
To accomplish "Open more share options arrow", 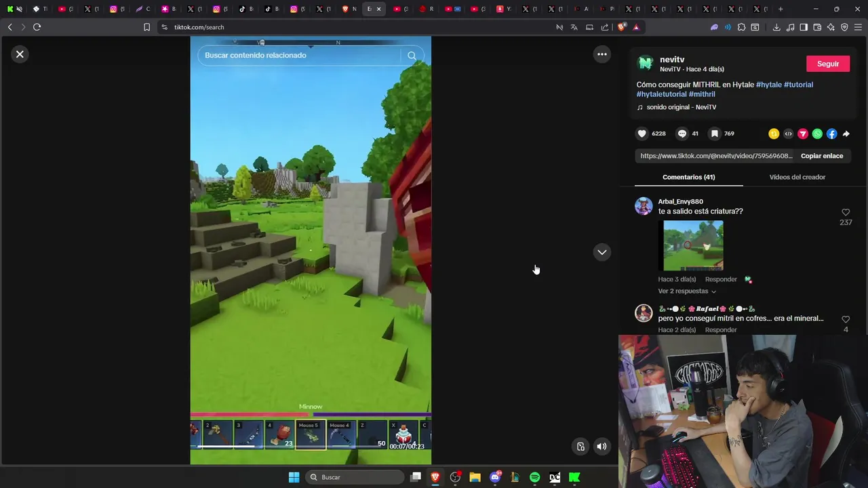I will click(x=846, y=134).
